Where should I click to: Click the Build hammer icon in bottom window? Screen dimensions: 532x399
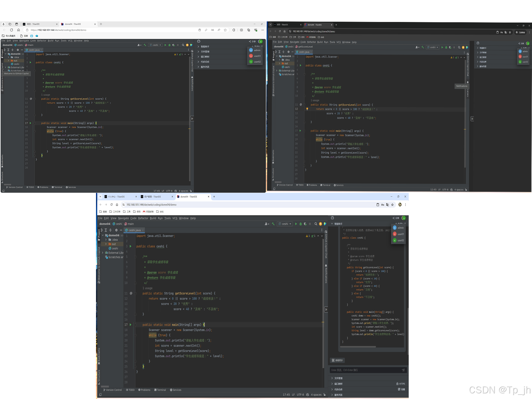[273, 224]
